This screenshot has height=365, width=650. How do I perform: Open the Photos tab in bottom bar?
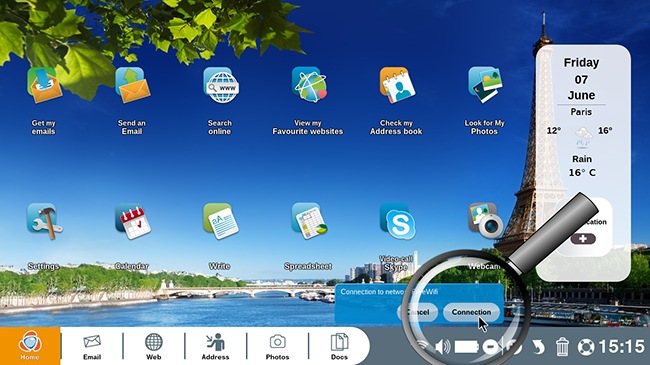[277, 346]
